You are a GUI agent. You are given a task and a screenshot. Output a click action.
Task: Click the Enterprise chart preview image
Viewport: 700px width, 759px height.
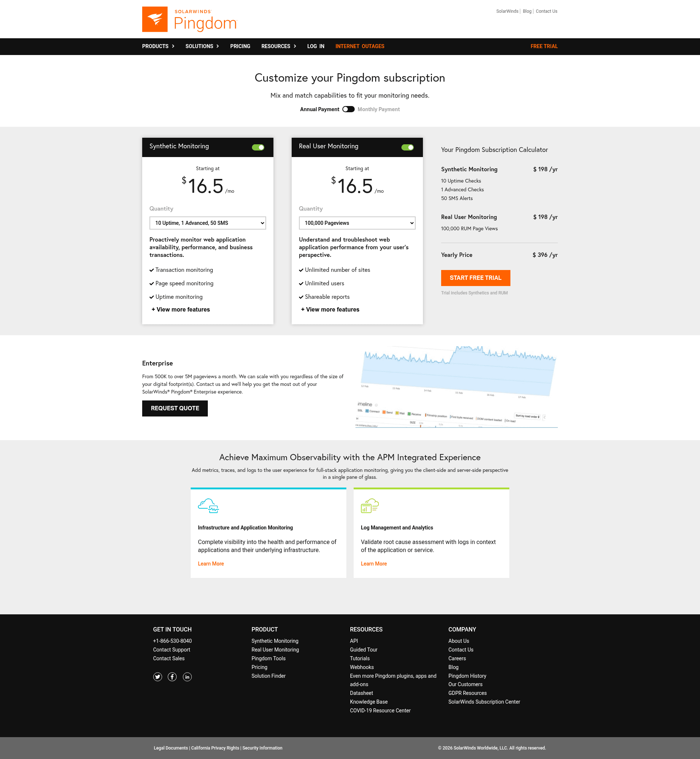point(456,386)
